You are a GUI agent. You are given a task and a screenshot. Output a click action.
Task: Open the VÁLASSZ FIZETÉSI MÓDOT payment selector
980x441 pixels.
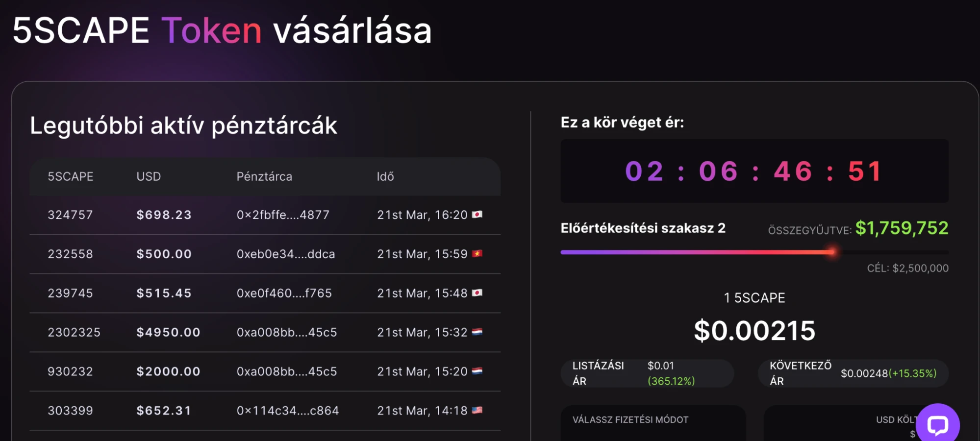(x=653, y=423)
